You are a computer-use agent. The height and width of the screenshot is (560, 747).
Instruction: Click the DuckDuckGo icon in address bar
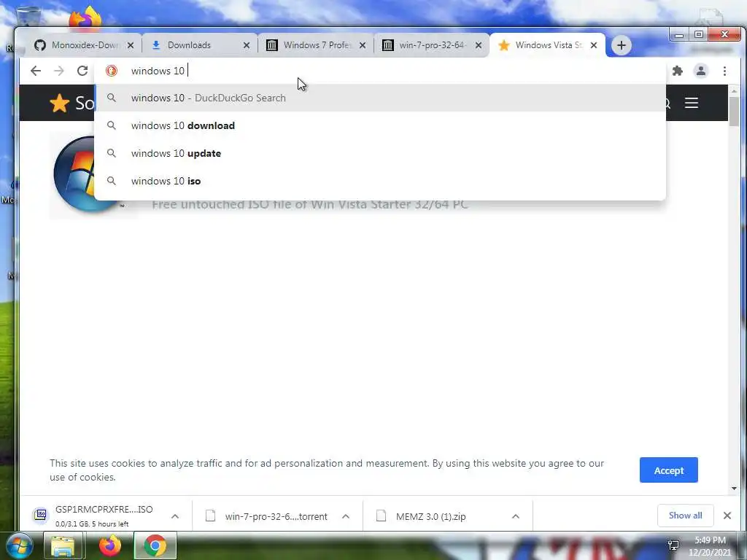pyautogui.click(x=112, y=71)
